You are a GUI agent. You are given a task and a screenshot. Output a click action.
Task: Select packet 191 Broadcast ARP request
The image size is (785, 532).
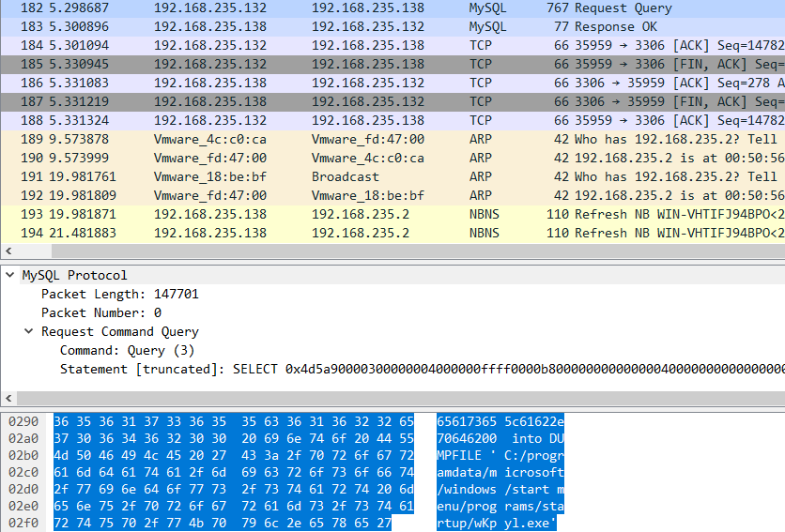click(x=376, y=176)
